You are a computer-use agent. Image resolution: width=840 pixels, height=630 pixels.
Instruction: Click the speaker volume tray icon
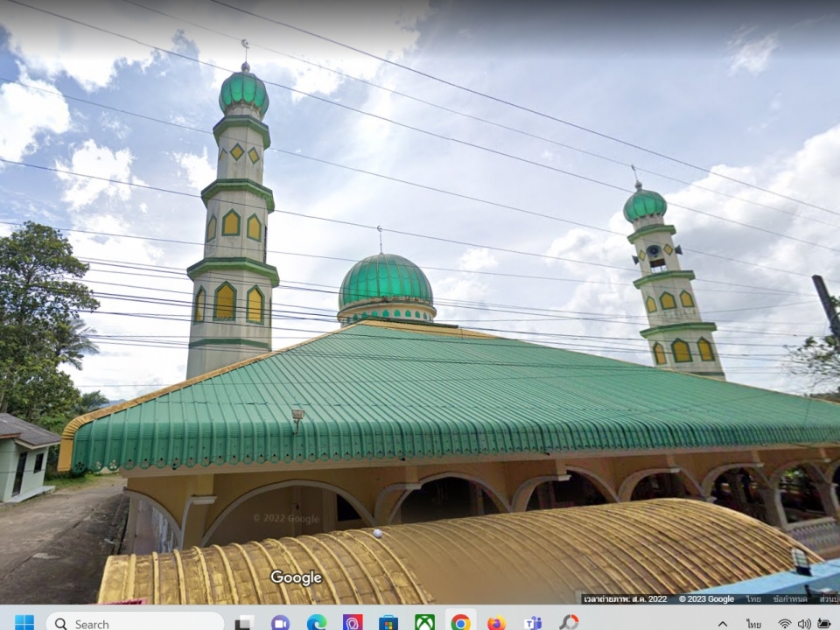coord(803,624)
